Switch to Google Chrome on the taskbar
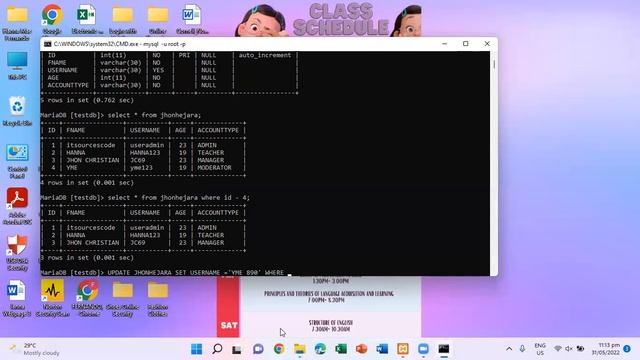This screenshot has height=360, width=640. coord(279,349)
